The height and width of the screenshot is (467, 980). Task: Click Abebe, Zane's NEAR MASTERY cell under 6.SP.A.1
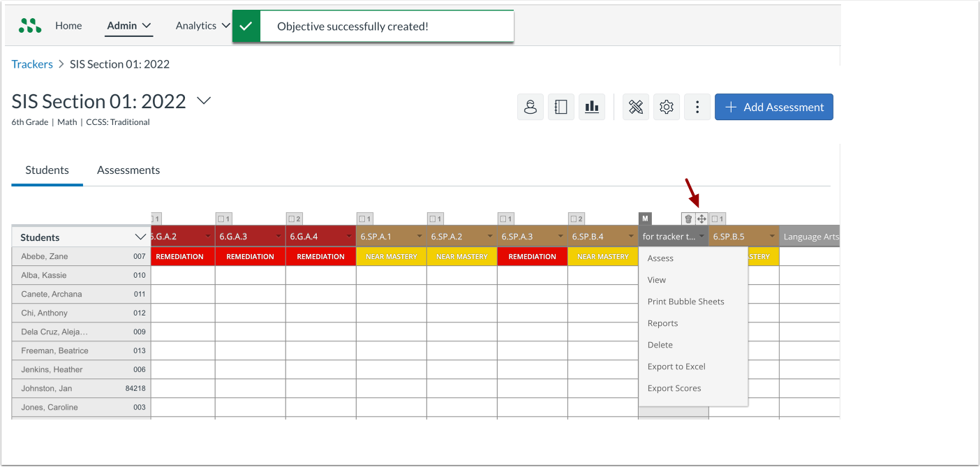coord(391,256)
